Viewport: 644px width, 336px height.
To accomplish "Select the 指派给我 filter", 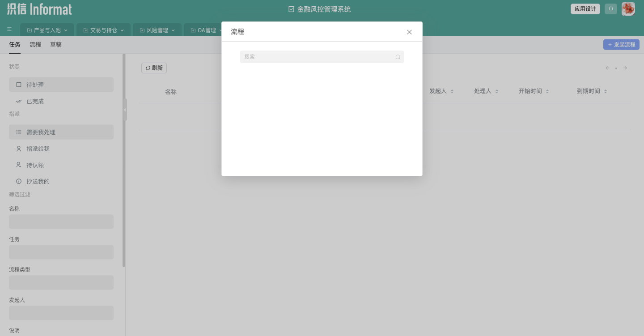I will [x=61, y=149].
